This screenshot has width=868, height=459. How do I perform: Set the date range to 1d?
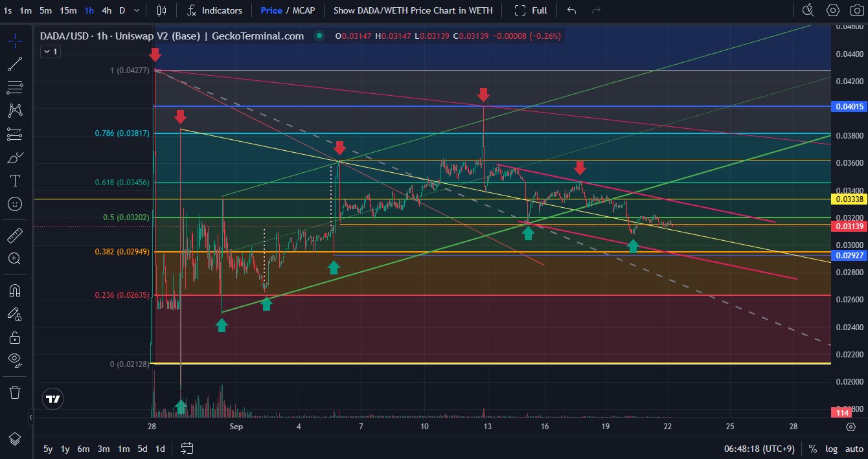click(160, 449)
